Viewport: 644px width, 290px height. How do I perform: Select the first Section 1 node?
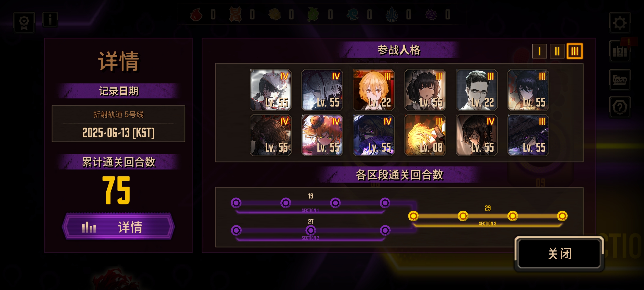[236, 203]
